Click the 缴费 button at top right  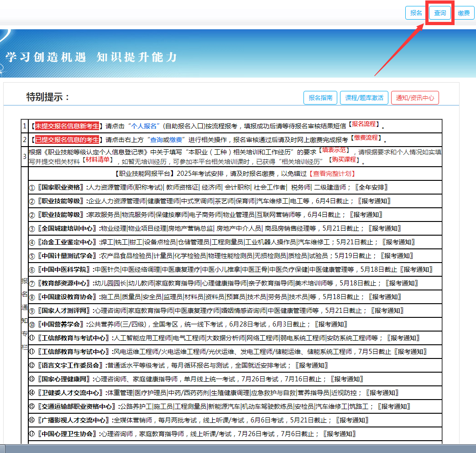(464, 13)
